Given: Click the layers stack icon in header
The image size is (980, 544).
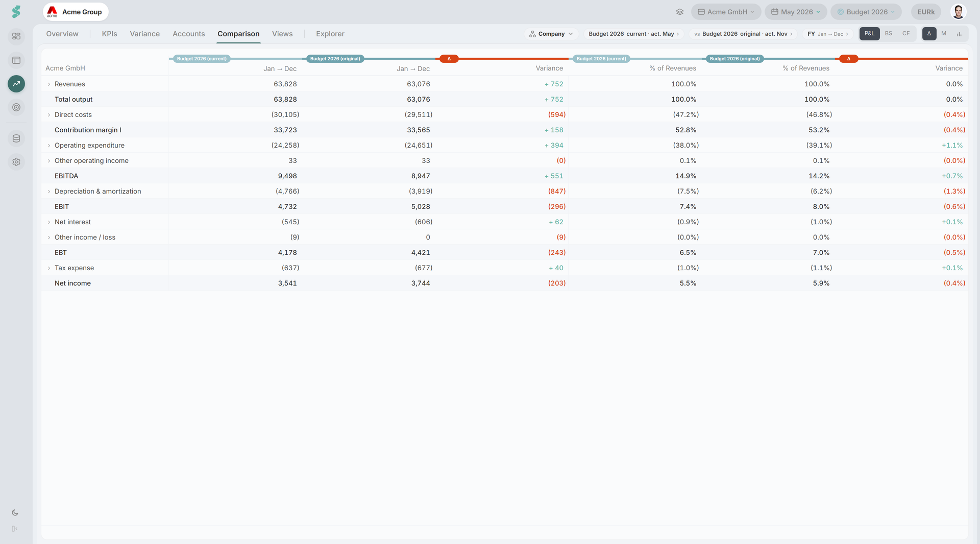Looking at the screenshot, I should [680, 12].
